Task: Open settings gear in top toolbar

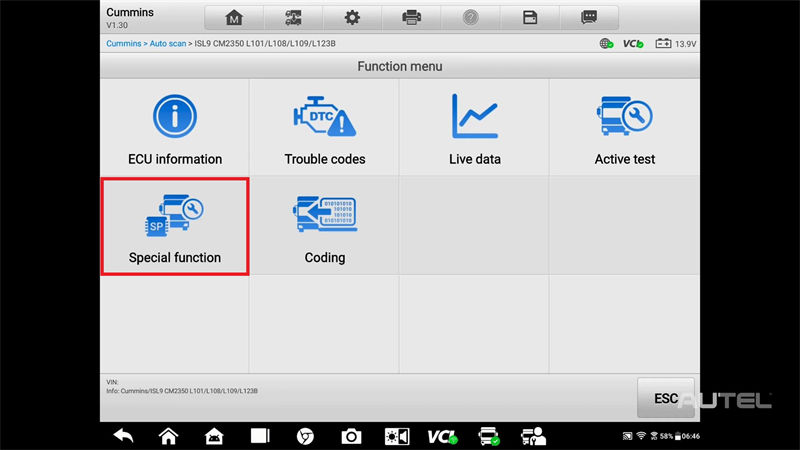Action: click(352, 17)
